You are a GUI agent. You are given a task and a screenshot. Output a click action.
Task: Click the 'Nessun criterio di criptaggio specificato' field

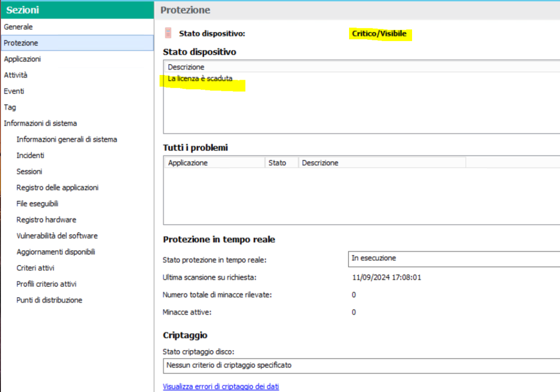point(361,366)
